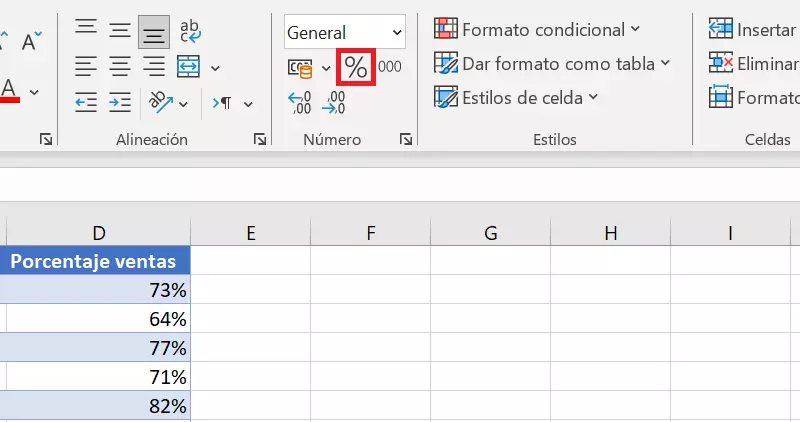Decrease decimal places icon
The image size is (800, 422).
[334, 103]
